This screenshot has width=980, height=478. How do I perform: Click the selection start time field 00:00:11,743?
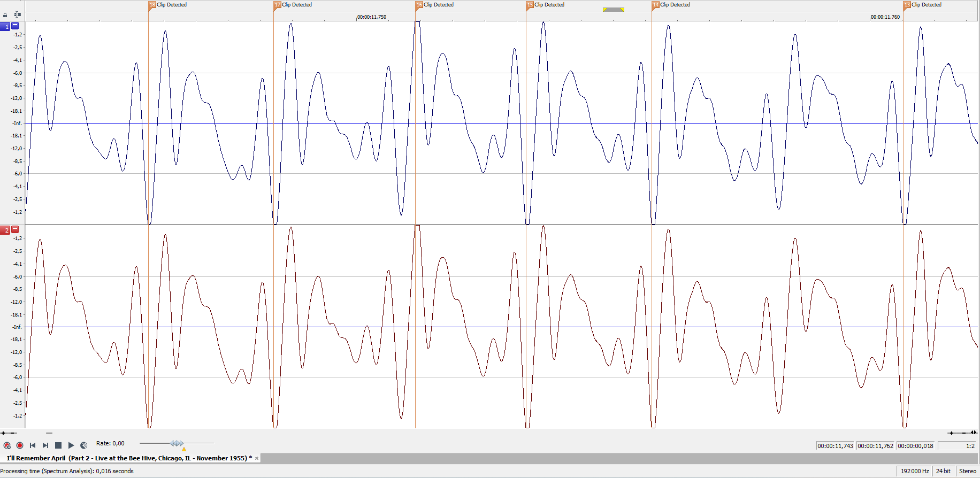[x=835, y=446]
